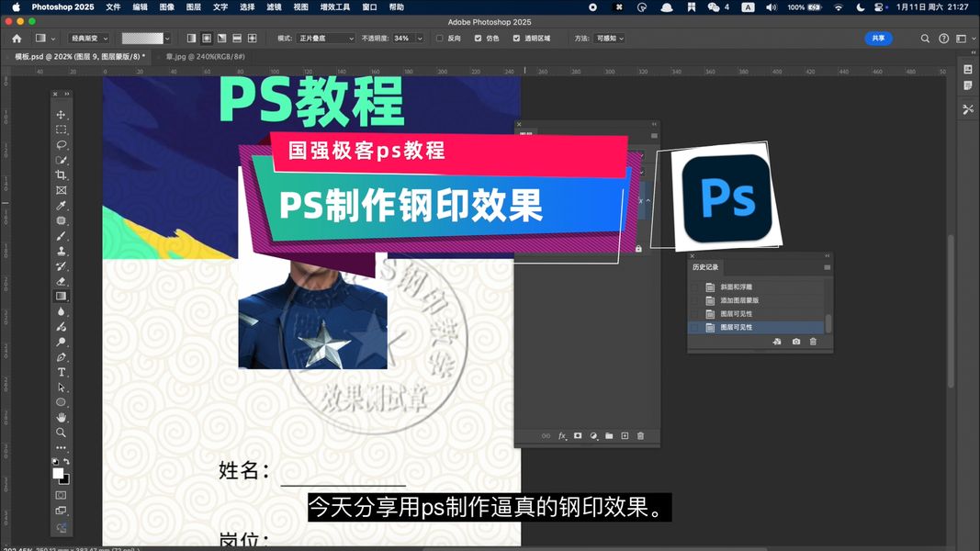
Task: Select the Hand tool
Action: coord(61,417)
